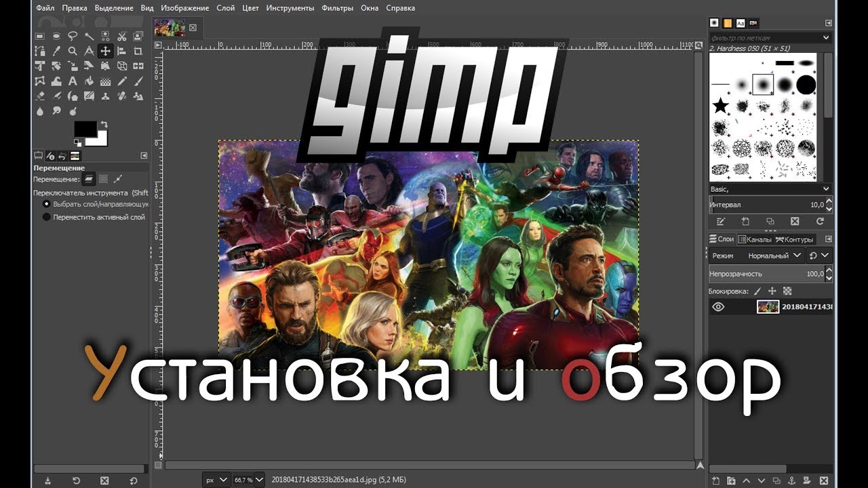Open layers dock tab configuration menu
868x488 pixels.
point(829,239)
